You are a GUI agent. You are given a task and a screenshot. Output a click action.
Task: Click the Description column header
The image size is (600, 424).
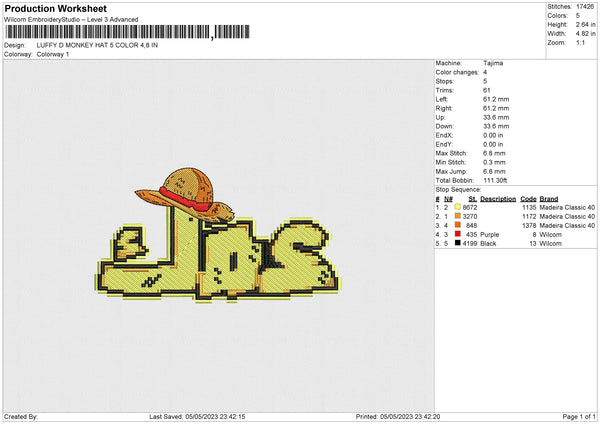click(498, 199)
